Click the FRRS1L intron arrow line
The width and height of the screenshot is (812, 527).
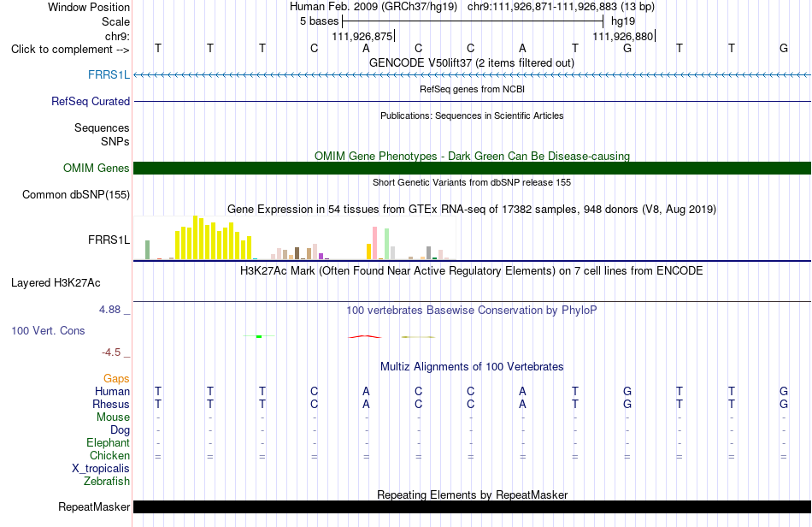472,75
